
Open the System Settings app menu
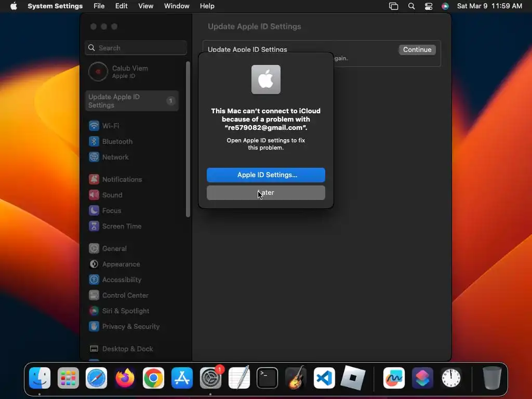point(55,6)
